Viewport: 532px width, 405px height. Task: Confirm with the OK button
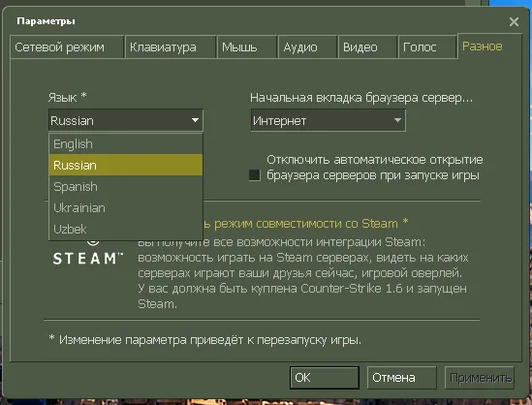coord(325,377)
